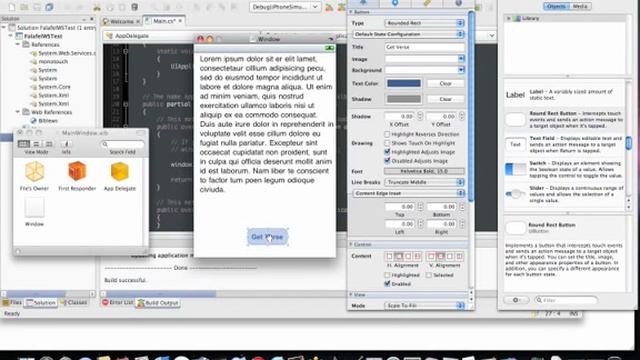Step the Shadow X Offset value
The height and width of the screenshot is (360, 640).
420,116
